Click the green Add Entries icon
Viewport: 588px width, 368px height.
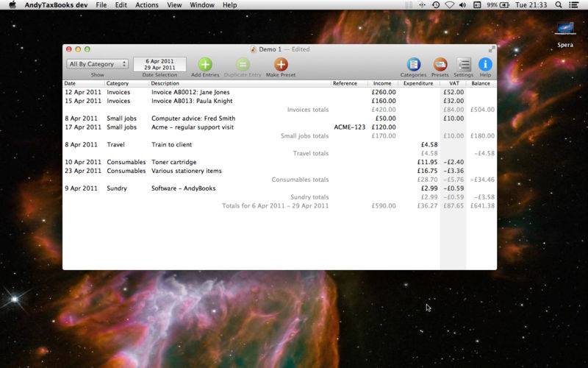point(205,64)
